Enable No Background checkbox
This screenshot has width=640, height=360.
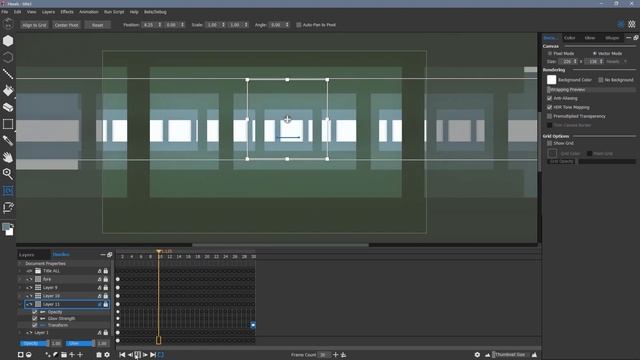pos(601,80)
